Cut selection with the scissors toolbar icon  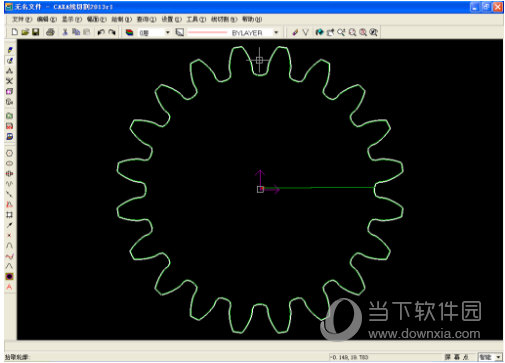click(65, 32)
